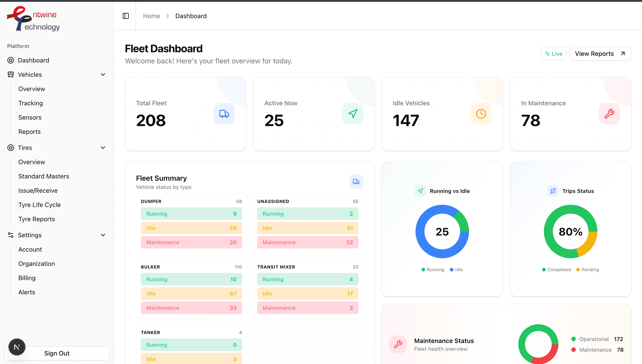Click the N avatar badge
This screenshot has width=642, height=364.
(17, 347)
